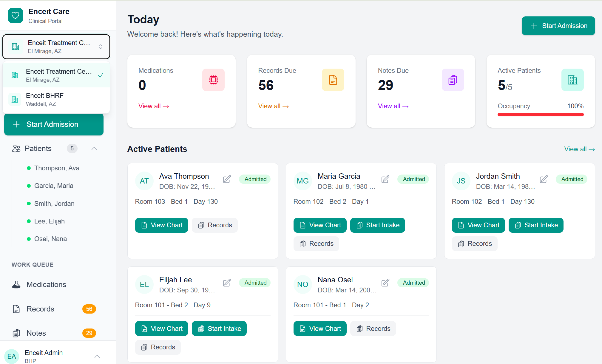This screenshot has height=364, width=602.
Task: Click Start Admission button in sidebar
Action: pos(54,124)
